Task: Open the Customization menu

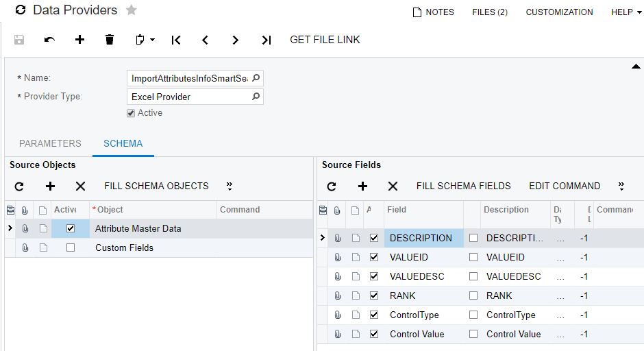Action: 559,12
